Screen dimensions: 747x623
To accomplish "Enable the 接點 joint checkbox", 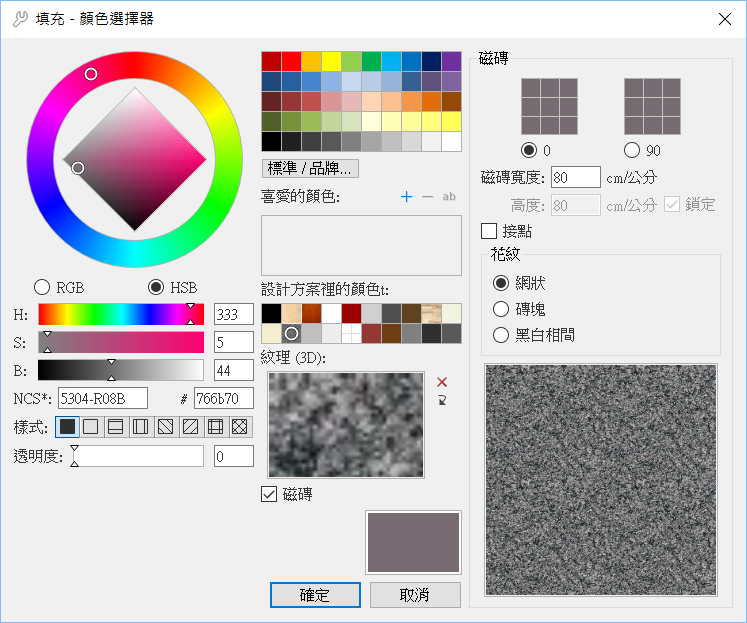I will pyautogui.click(x=489, y=231).
